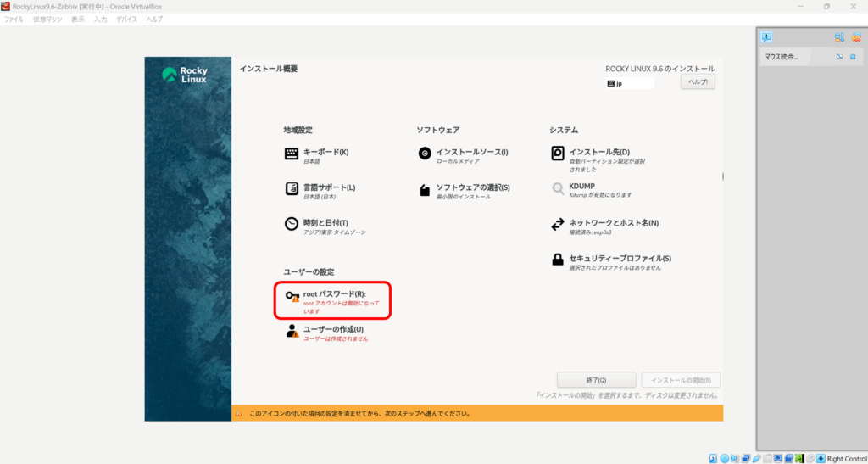
Task: Open 時刻と日付(T) time settings
Action: [x=325, y=226]
